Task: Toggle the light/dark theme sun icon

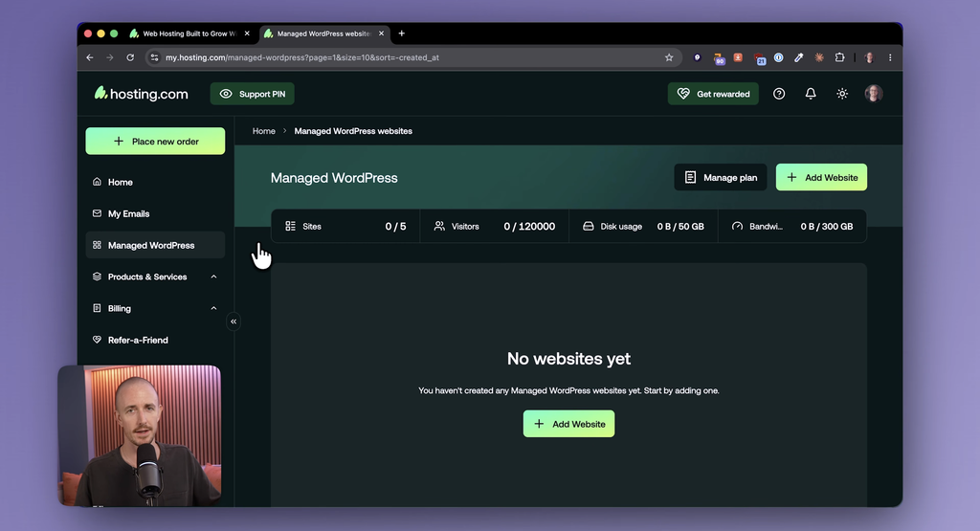Action: [x=842, y=94]
